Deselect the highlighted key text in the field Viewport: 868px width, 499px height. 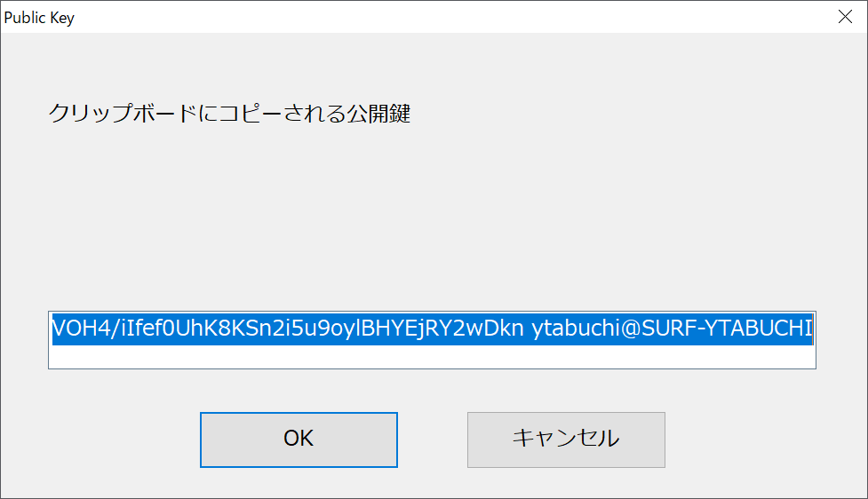(432, 357)
